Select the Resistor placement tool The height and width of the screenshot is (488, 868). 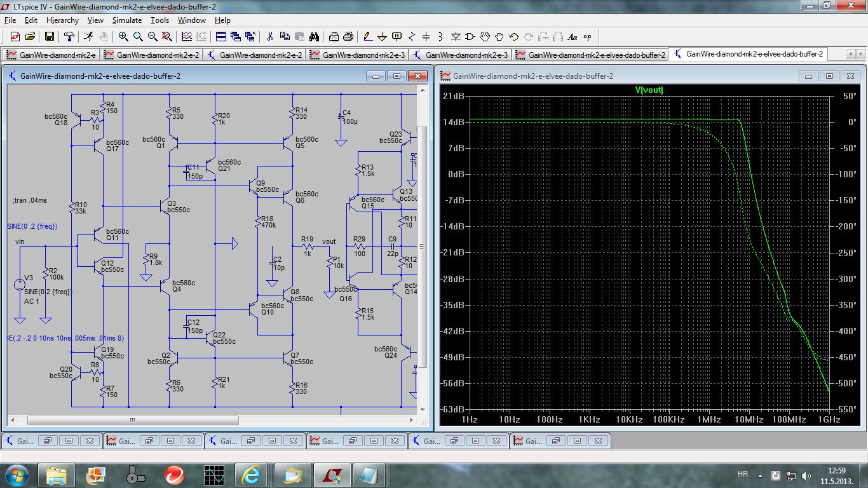pos(412,36)
